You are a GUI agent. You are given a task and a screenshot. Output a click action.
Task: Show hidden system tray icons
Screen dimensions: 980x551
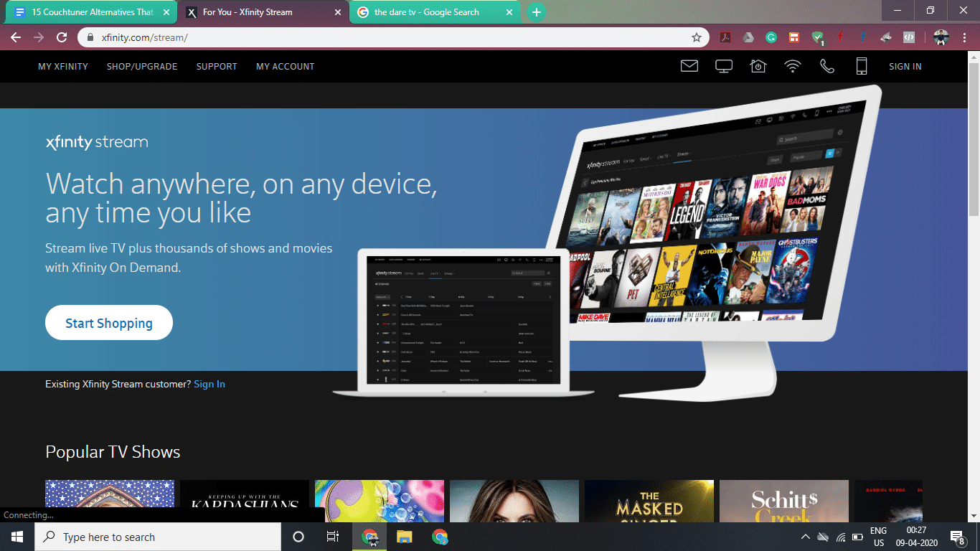(805, 537)
